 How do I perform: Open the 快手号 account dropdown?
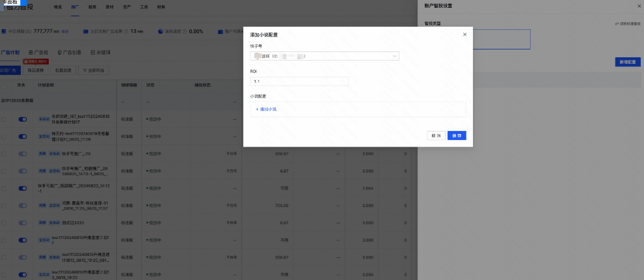(x=324, y=57)
